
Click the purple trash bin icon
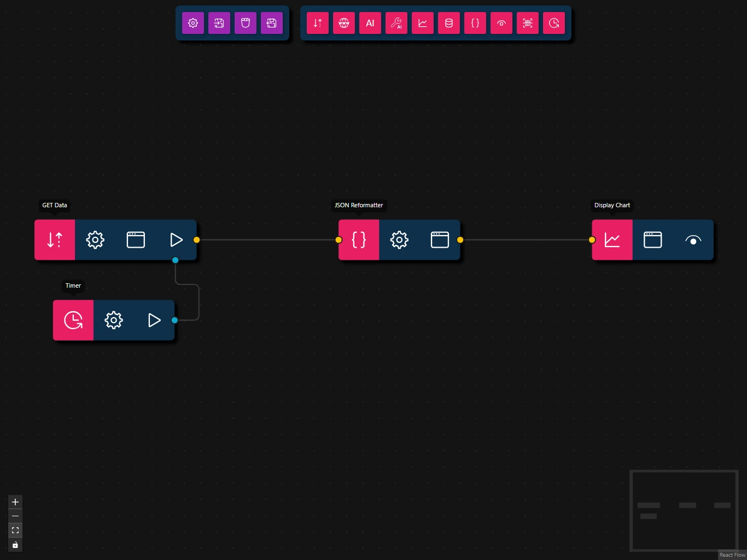point(246,23)
